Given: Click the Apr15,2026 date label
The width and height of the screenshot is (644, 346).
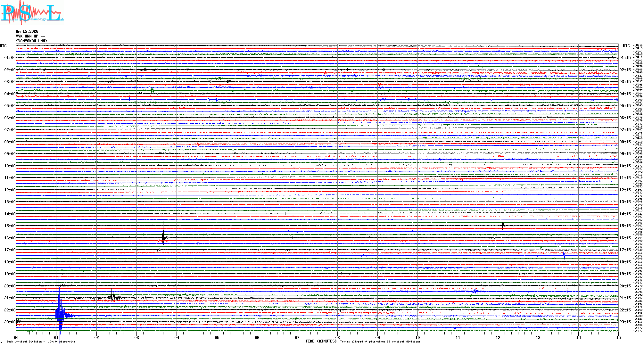Looking at the screenshot, I should 27,31.
